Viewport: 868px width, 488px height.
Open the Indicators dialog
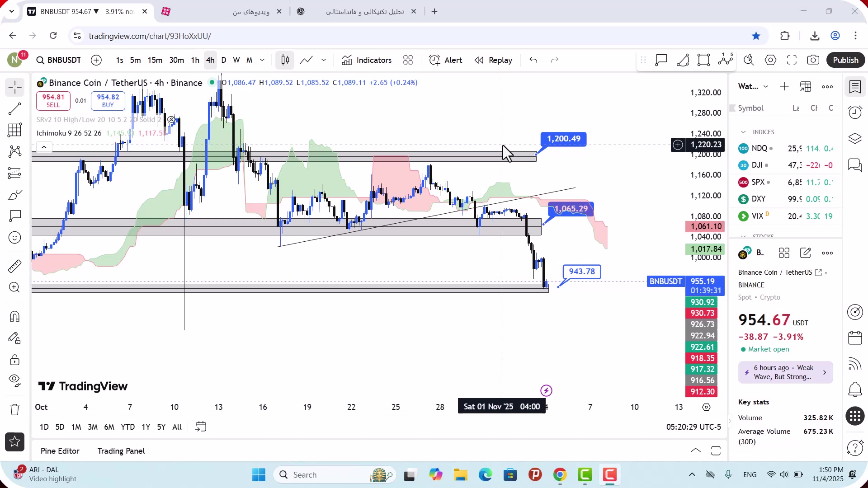point(367,60)
